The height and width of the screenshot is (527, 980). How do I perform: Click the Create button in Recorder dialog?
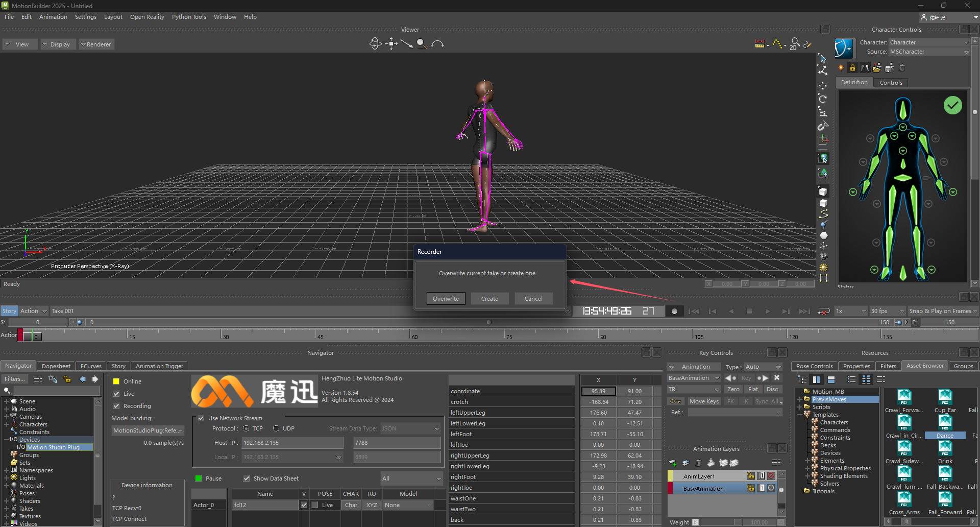(x=489, y=299)
